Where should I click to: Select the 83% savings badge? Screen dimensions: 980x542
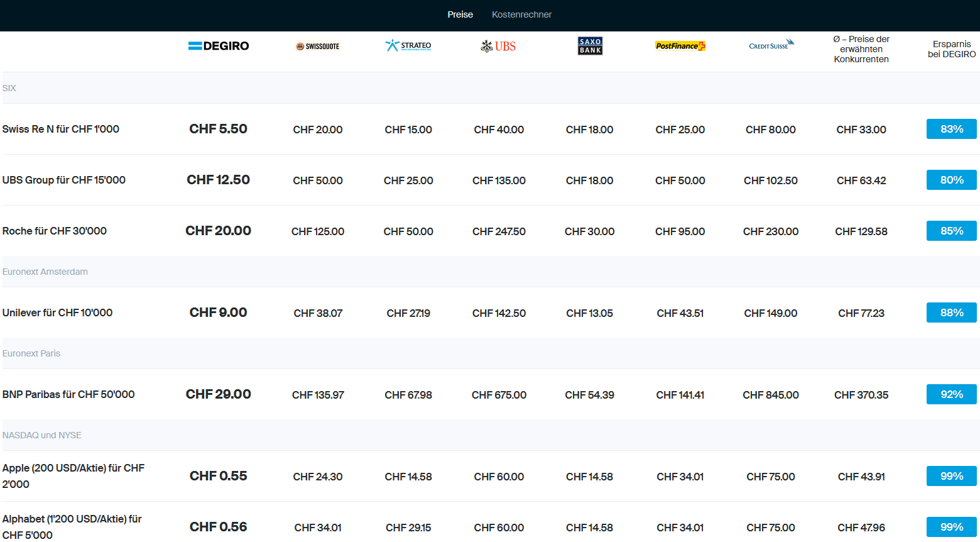(x=952, y=129)
